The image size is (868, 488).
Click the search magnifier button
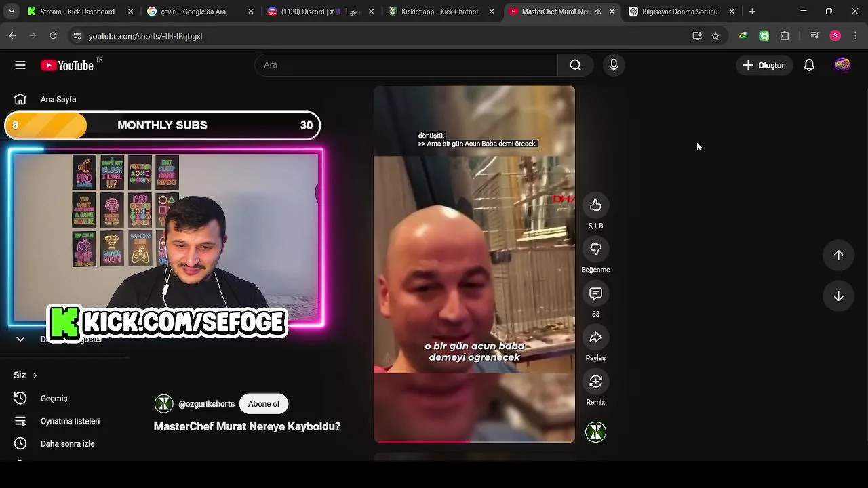tap(575, 65)
